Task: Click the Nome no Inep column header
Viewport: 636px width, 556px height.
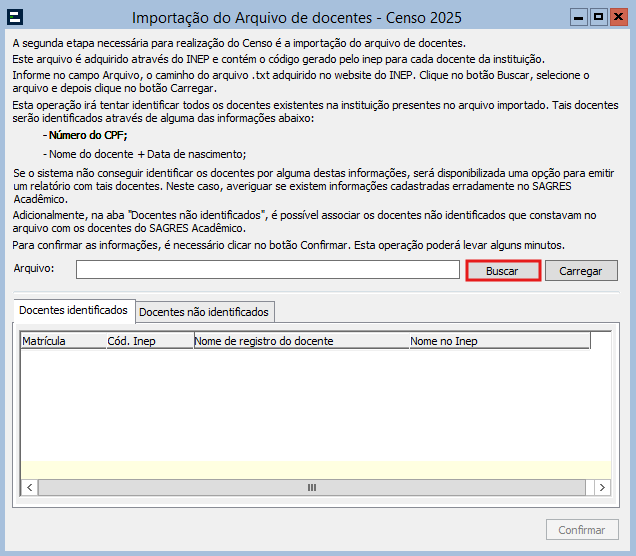Action: 499,341
